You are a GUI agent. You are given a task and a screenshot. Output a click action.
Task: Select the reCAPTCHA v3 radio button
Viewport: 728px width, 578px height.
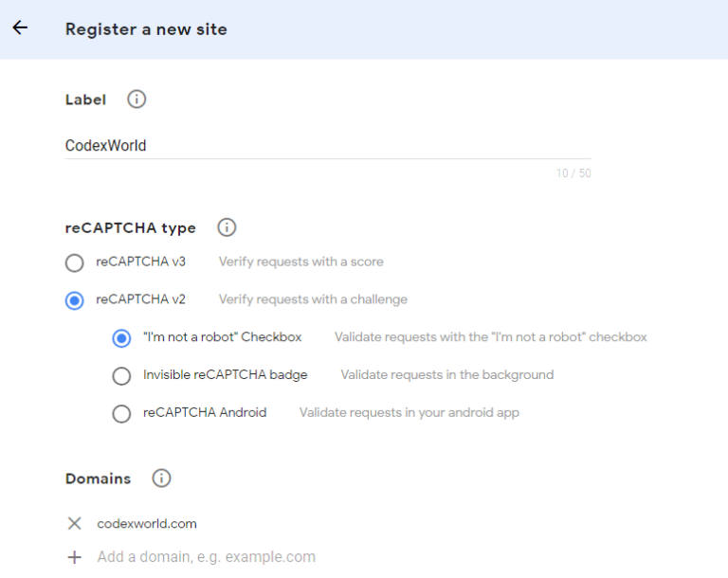click(74, 262)
